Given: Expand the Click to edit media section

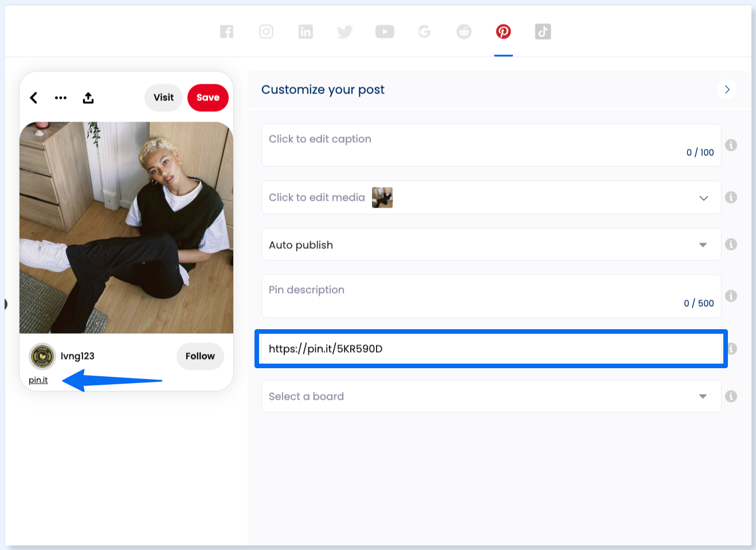Looking at the screenshot, I should coord(704,198).
